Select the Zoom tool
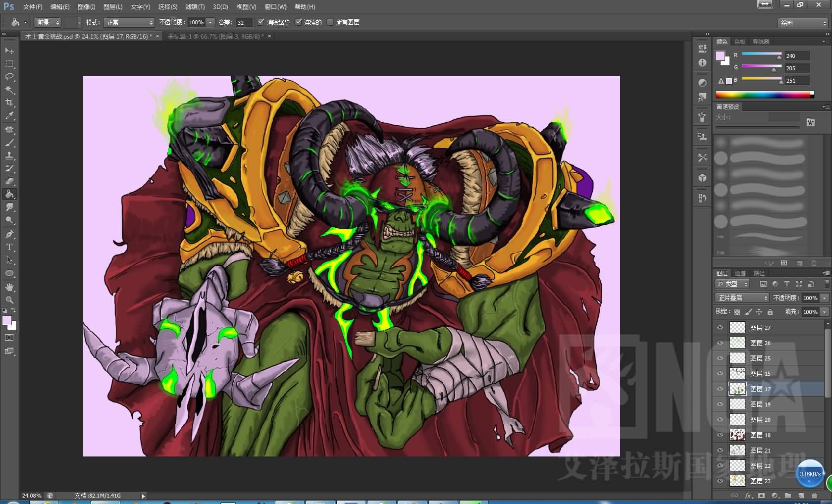The width and height of the screenshot is (832, 504). click(9, 300)
